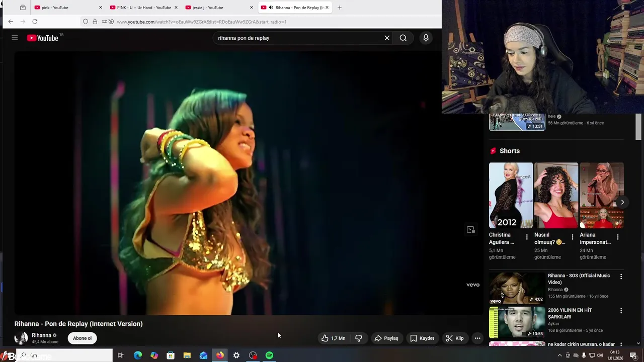Open options for 2006 YILININ EN HİT ŞARKILARI
This screenshot has width=644, height=362.
point(621,311)
